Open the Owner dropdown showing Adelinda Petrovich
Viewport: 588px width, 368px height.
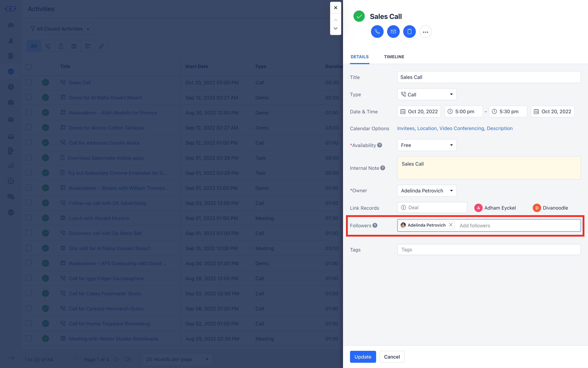coord(427,191)
